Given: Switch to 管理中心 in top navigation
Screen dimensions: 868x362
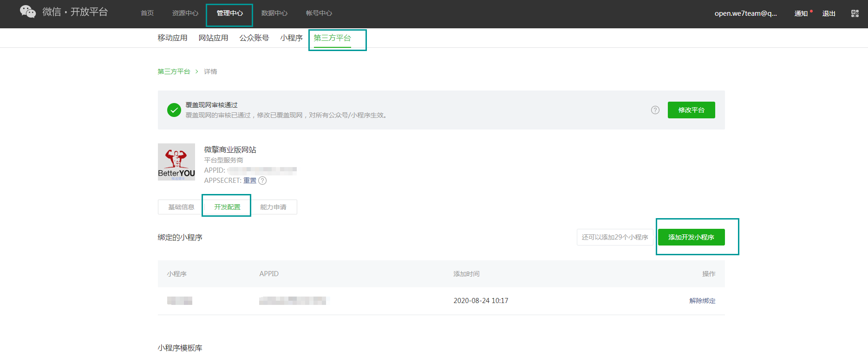Looking at the screenshot, I should [x=230, y=13].
